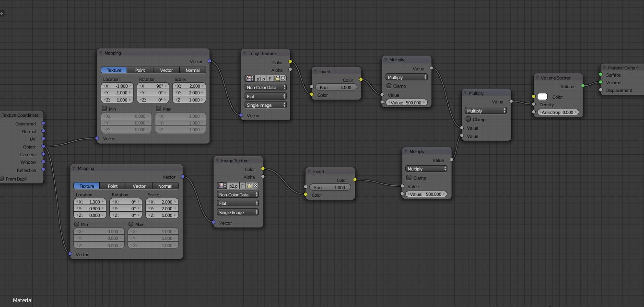Open image file folder icon for p1.p
This screenshot has height=307, width=644.
tap(277, 78)
